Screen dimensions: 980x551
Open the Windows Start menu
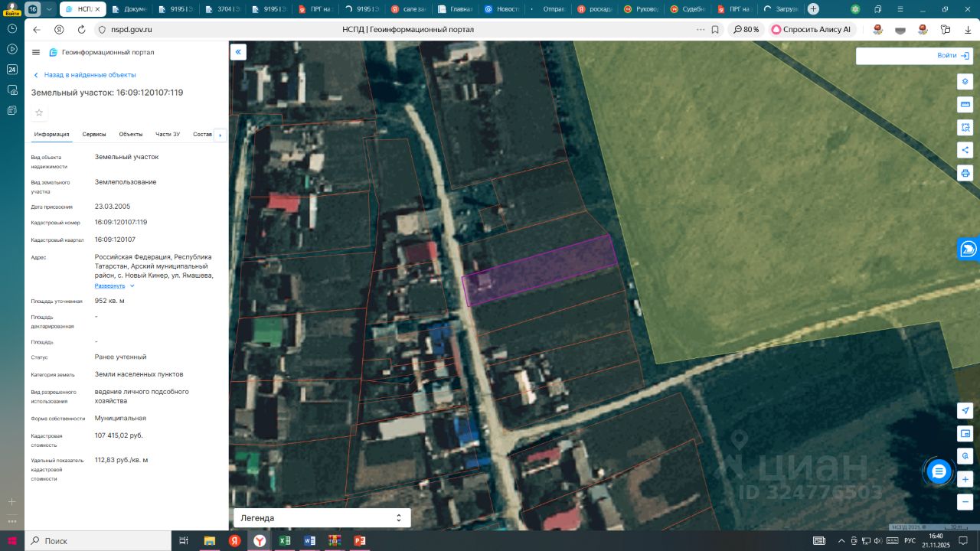(11, 541)
